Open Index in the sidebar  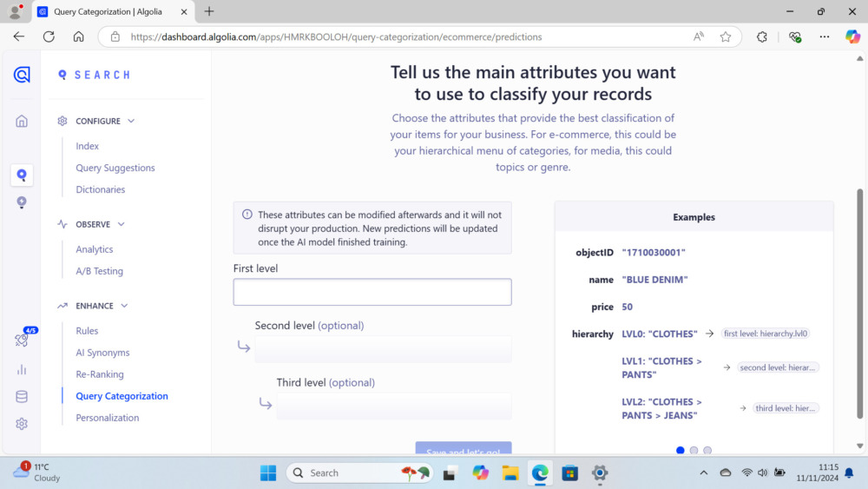(x=87, y=146)
